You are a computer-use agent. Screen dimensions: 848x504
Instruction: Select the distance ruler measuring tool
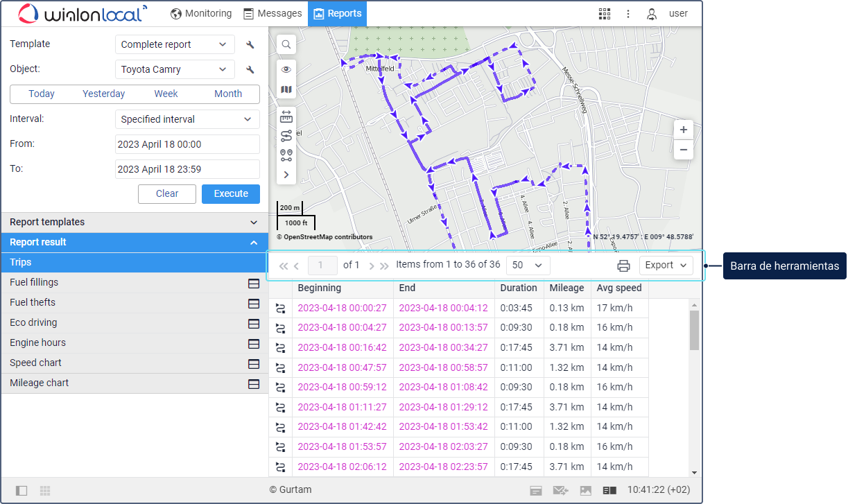[x=286, y=116]
